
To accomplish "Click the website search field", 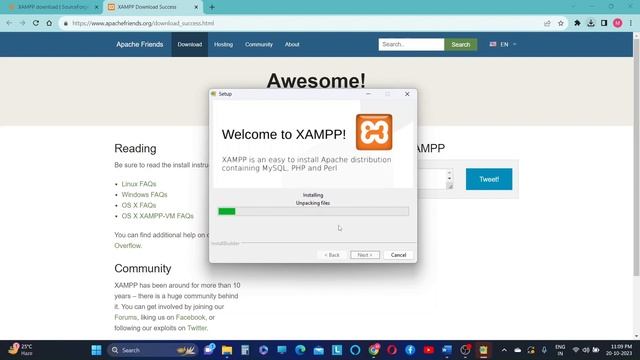I will [411, 44].
